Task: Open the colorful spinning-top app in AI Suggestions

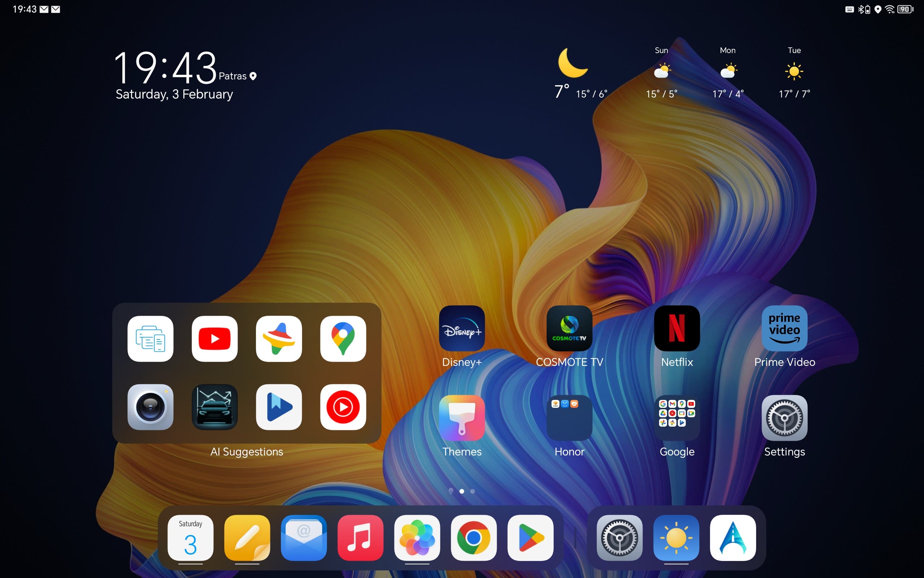Action: (279, 339)
